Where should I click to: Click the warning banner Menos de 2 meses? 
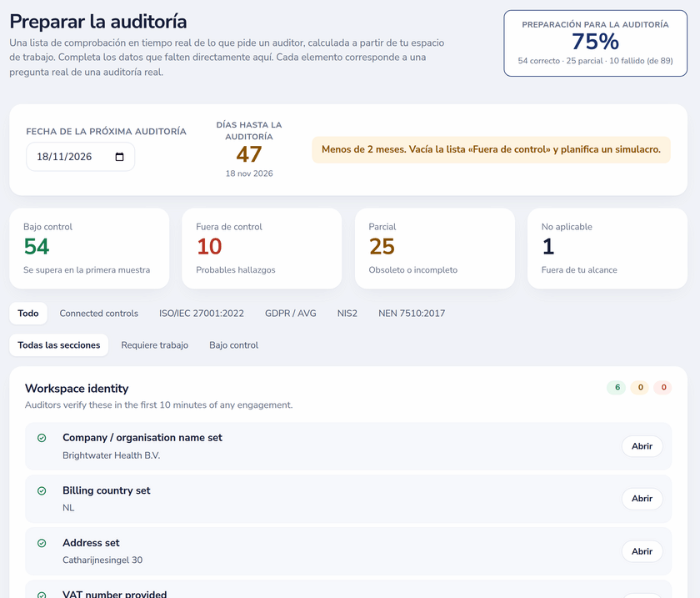(491, 150)
